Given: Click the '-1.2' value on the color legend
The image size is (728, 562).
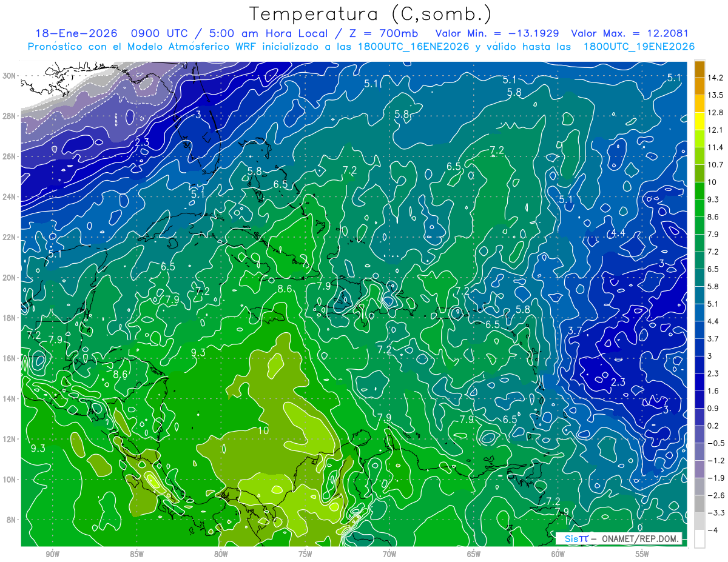Looking at the screenshot, I should coord(716,460).
